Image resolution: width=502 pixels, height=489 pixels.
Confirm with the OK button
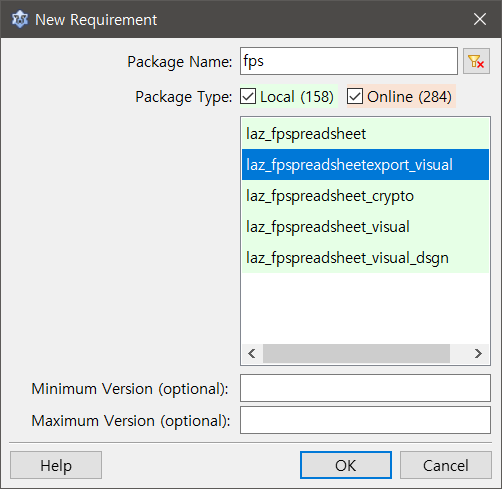click(x=346, y=465)
